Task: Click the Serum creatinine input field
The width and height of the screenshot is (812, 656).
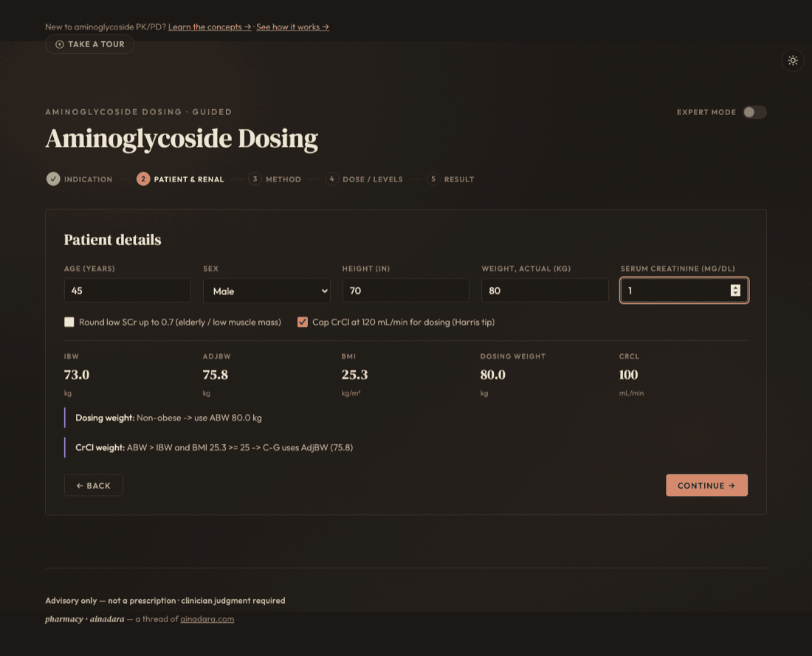Action: point(684,291)
